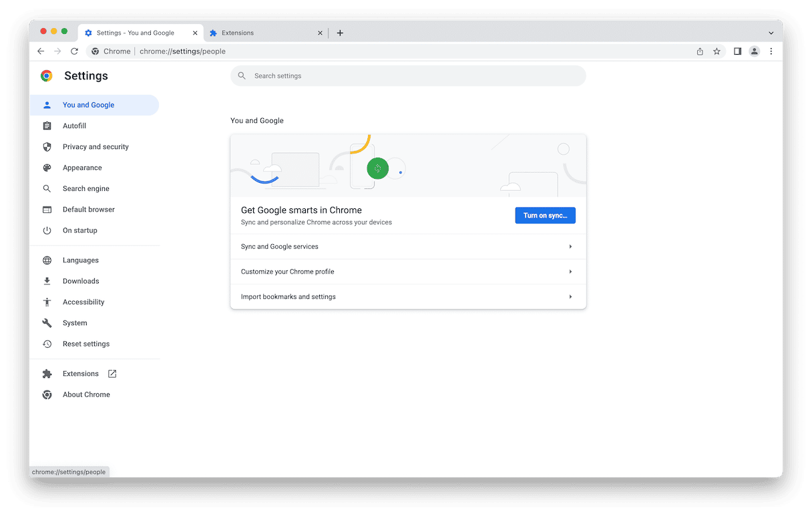812x516 pixels.
Task: Go back with the back arrow
Action: click(41, 51)
